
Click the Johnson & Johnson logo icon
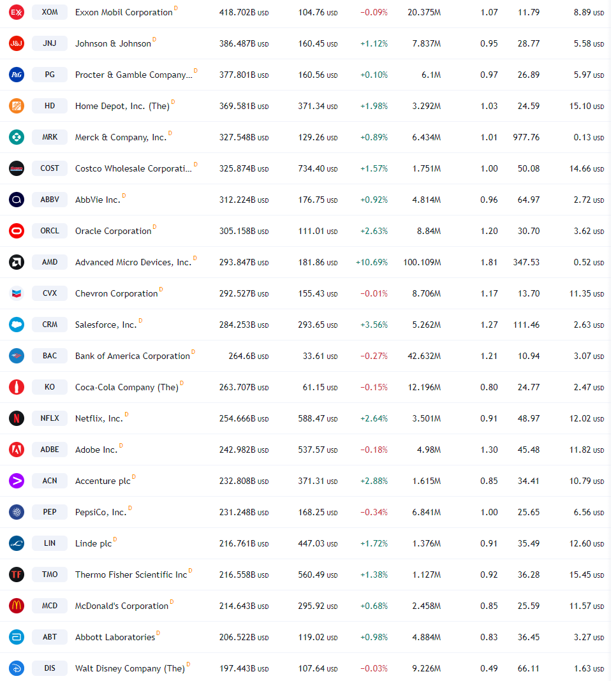[17, 43]
